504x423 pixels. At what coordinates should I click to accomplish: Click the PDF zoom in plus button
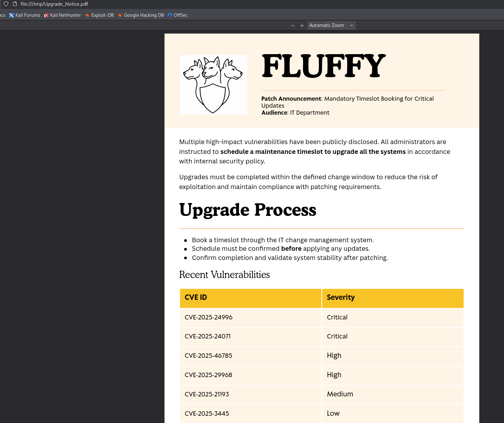[x=302, y=25]
